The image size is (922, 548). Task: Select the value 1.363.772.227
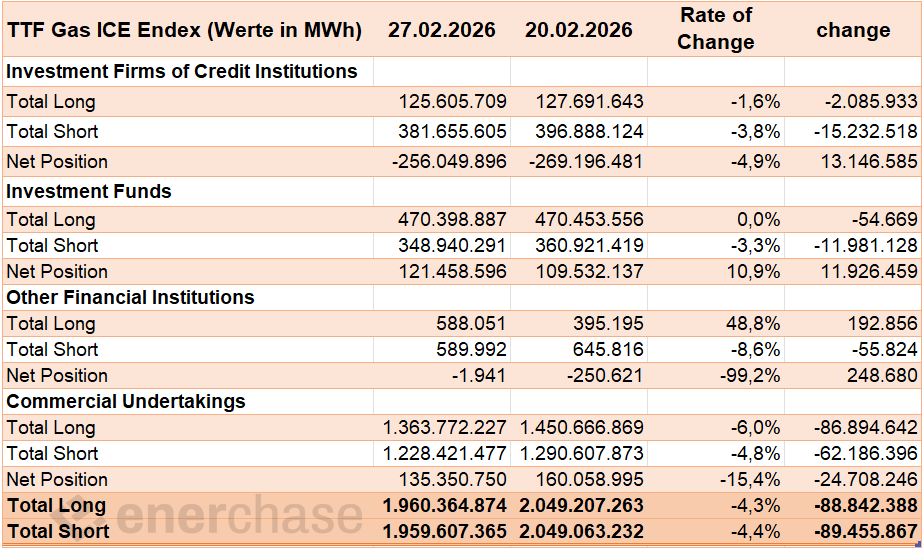pos(445,427)
